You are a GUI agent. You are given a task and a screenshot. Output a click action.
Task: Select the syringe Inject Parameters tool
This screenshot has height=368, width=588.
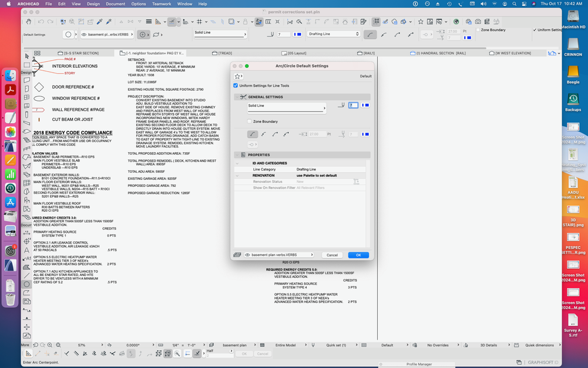coord(109,22)
